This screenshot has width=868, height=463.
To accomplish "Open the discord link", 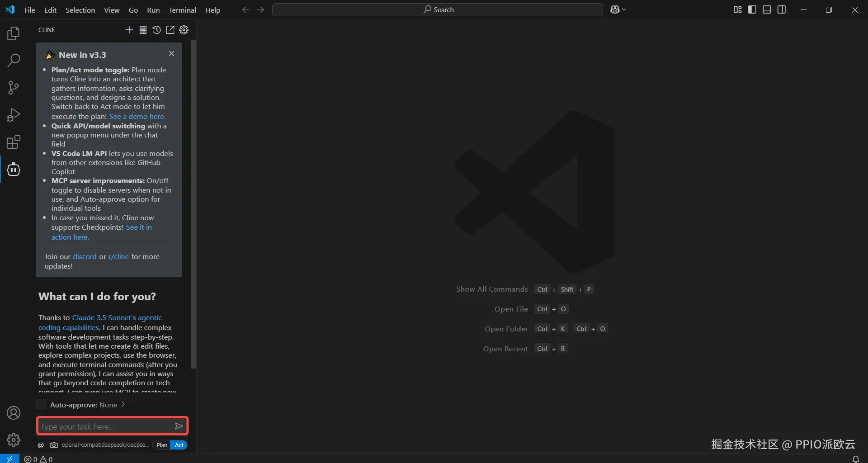I will click(x=85, y=256).
